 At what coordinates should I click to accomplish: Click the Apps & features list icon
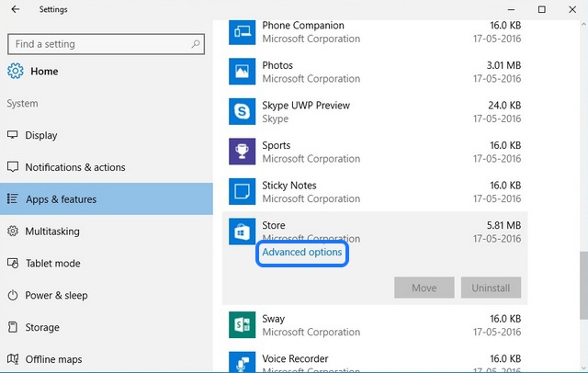[12, 198]
